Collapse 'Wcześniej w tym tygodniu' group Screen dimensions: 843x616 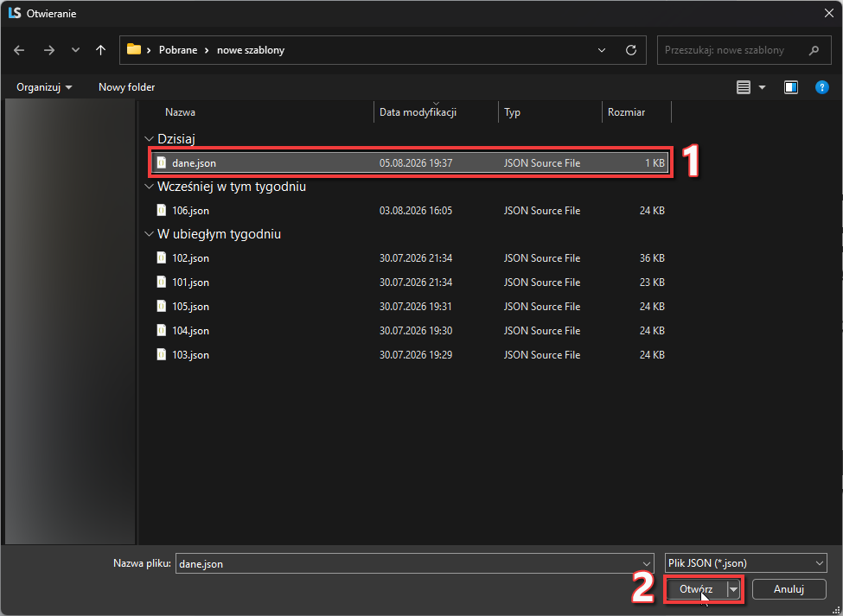pyautogui.click(x=149, y=187)
